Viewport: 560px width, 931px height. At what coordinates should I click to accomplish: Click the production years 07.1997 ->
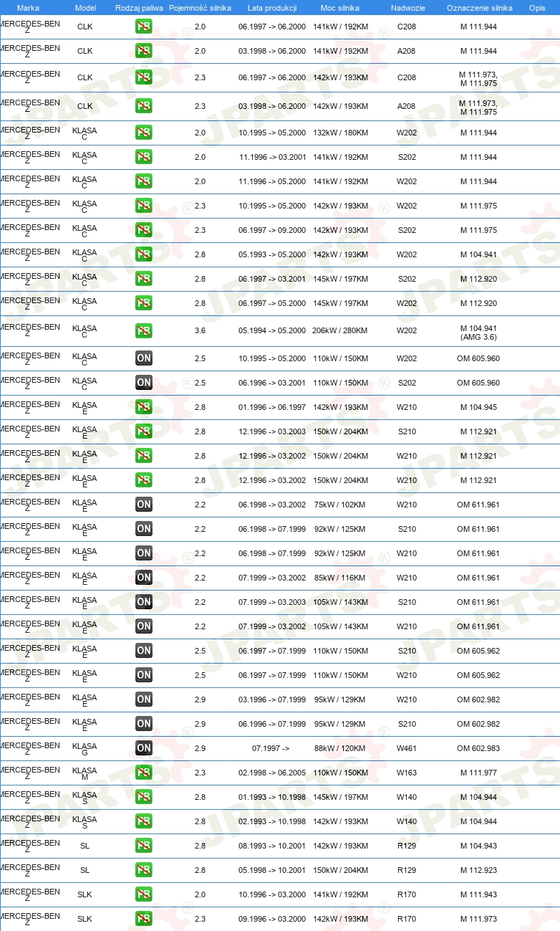[271, 749]
